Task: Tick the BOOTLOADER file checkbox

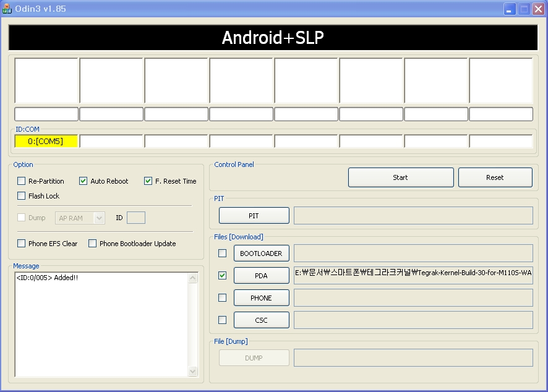Action: 223,254
